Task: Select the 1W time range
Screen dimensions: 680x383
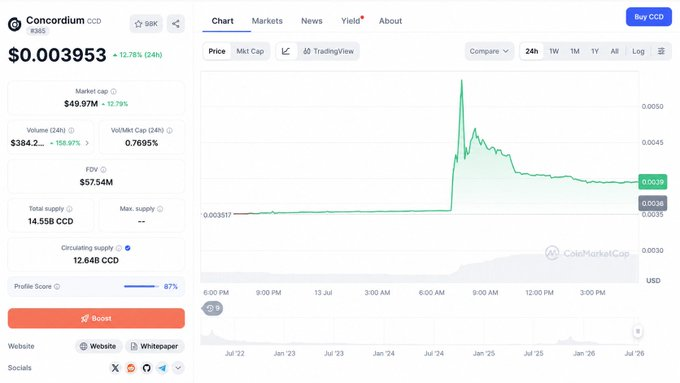Action: [x=554, y=51]
